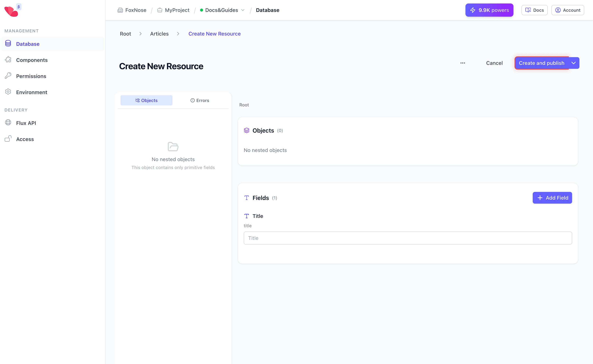Click the 9.9K powers button
The height and width of the screenshot is (364, 593).
pyautogui.click(x=489, y=10)
